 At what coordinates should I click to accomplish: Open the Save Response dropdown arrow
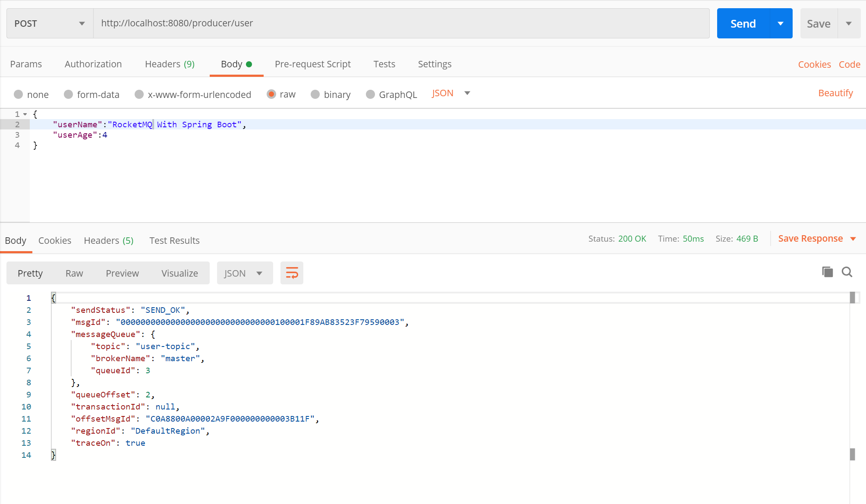pyautogui.click(x=853, y=239)
